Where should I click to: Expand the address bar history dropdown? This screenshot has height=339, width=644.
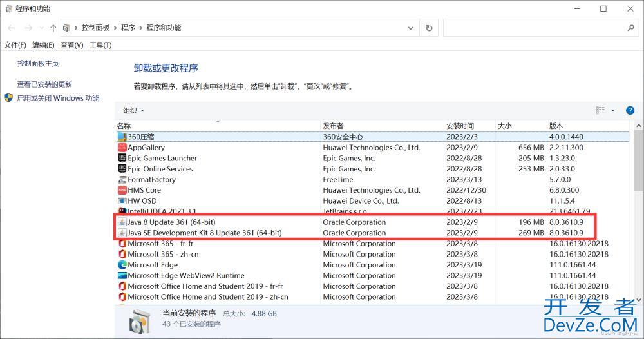click(410, 28)
